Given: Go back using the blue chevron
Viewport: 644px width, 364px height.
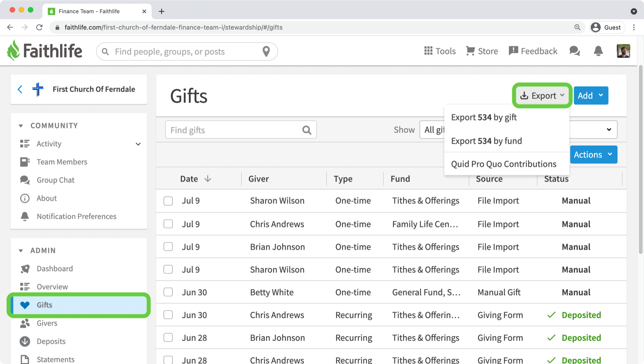Looking at the screenshot, I should tap(20, 89).
